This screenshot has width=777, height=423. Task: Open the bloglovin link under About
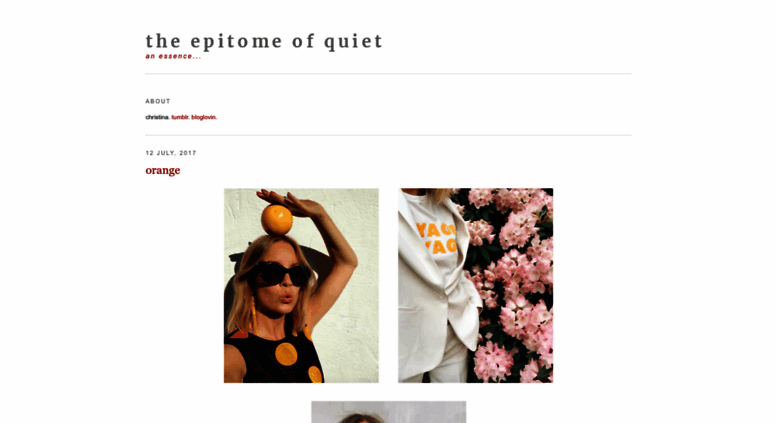click(x=204, y=117)
